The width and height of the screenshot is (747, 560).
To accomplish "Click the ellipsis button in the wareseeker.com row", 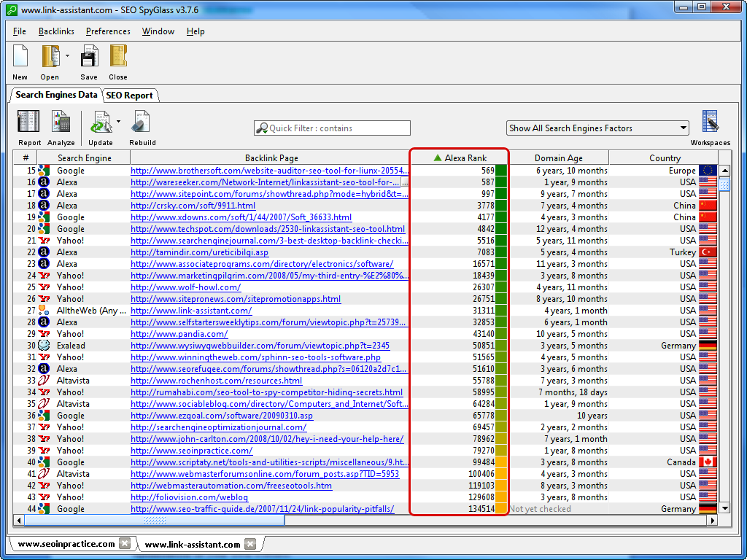I will 404,182.
